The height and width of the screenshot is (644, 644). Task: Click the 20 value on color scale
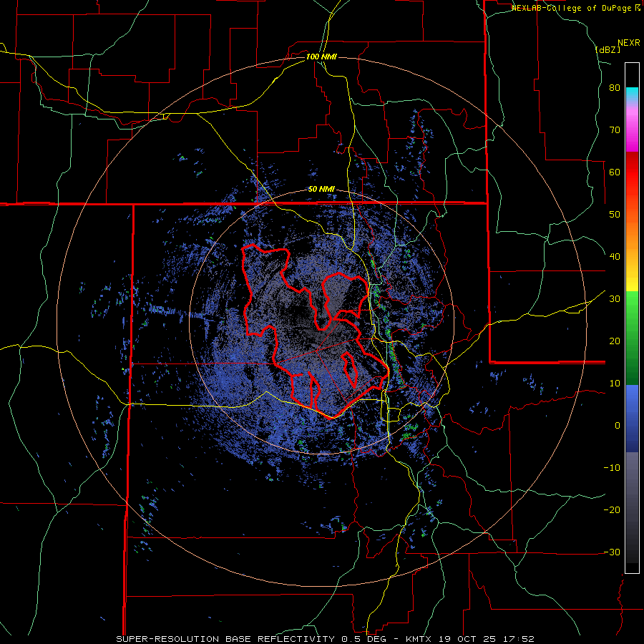pyautogui.click(x=615, y=341)
